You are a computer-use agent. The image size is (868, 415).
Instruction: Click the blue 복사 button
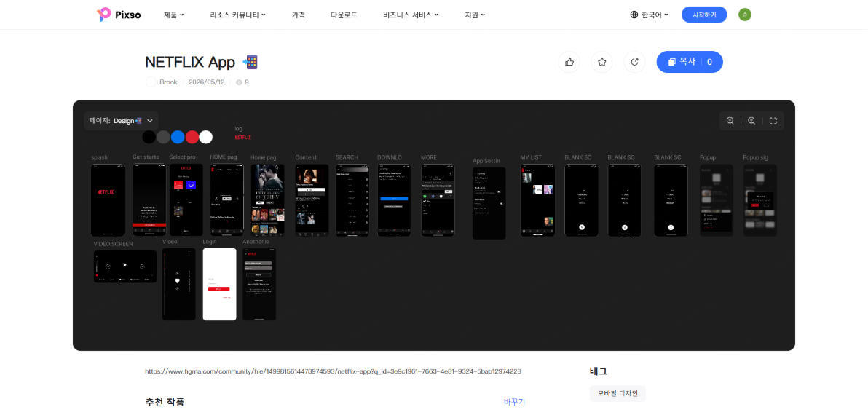click(x=690, y=62)
